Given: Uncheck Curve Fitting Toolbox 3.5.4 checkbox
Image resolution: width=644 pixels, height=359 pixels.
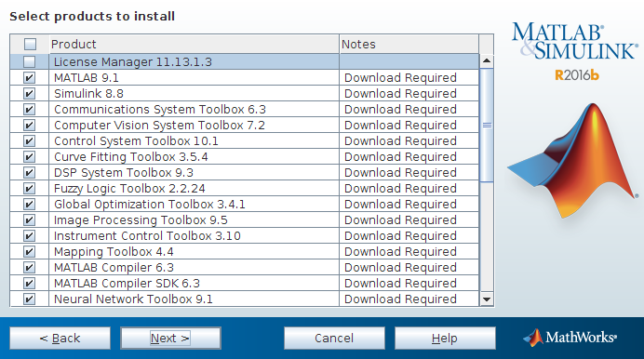Looking at the screenshot, I should tap(29, 157).
